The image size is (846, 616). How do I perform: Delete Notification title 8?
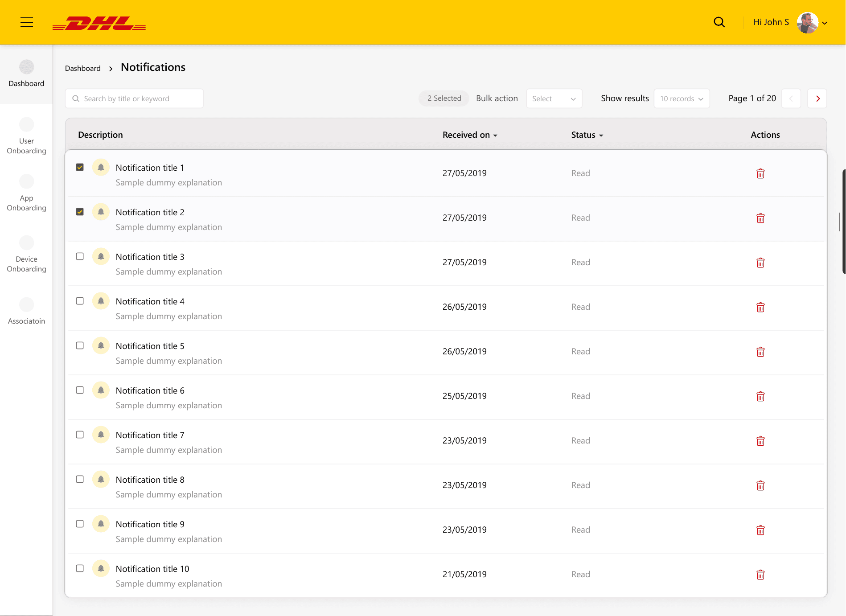point(760,485)
